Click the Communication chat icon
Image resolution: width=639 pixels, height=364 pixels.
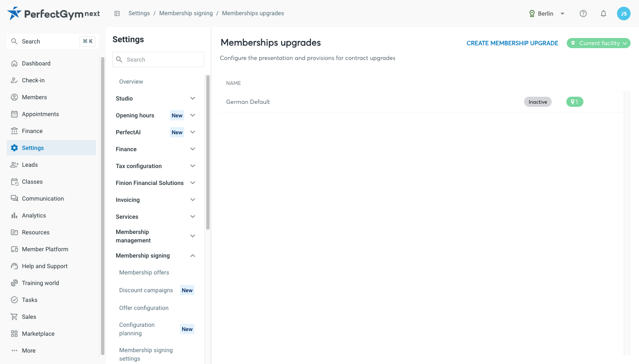coord(14,198)
